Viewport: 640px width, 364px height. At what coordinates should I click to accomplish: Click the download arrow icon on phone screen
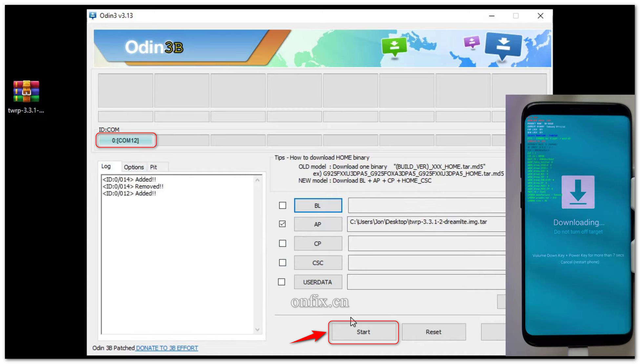tap(578, 192)
